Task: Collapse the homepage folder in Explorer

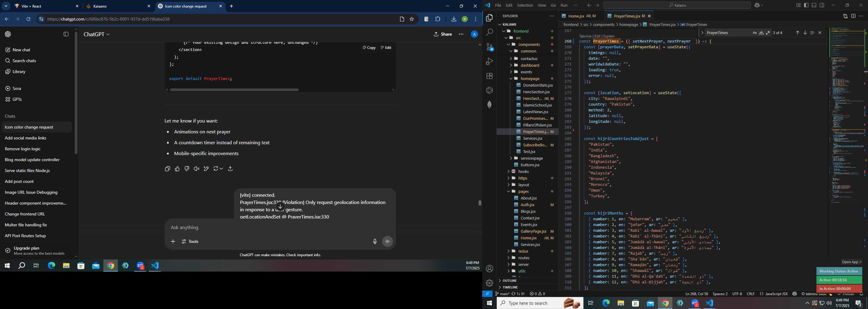Action: click(x=511, y=78)
